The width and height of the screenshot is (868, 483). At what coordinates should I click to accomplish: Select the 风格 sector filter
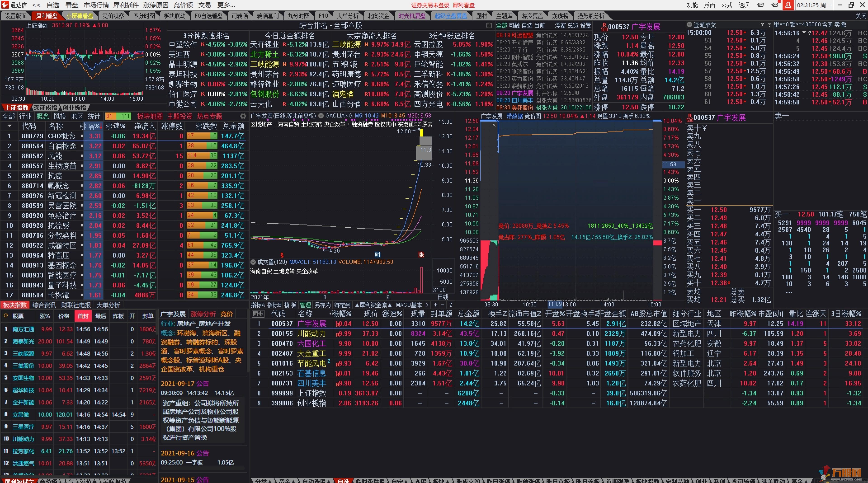point(60,116)
